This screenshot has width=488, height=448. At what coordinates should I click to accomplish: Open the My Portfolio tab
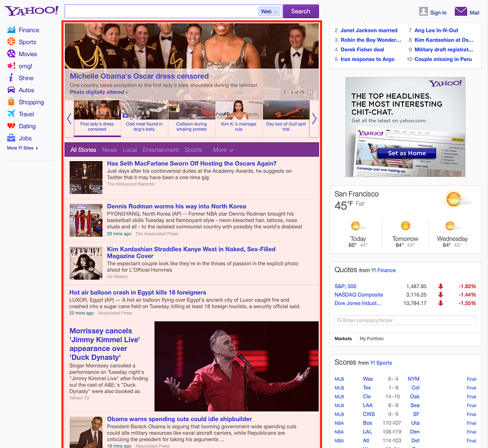(371, 338)
